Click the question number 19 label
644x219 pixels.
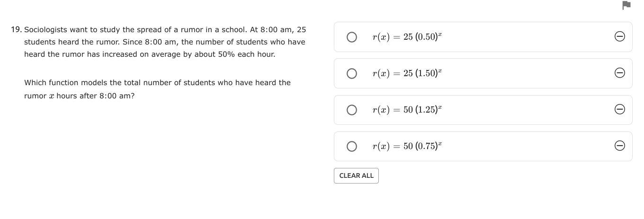[16, 29]
